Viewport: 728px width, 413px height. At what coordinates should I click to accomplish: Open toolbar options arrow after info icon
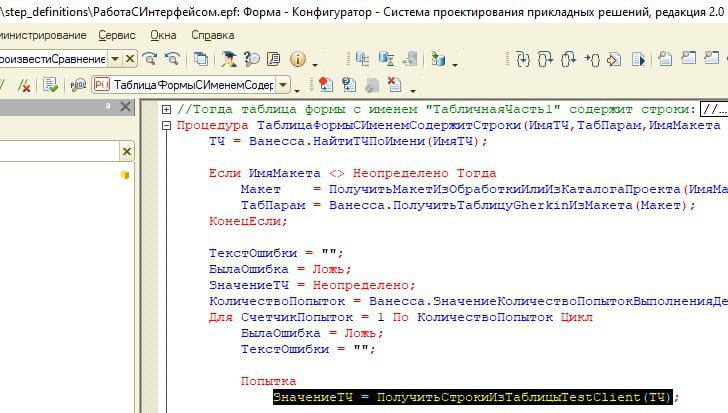315,65
